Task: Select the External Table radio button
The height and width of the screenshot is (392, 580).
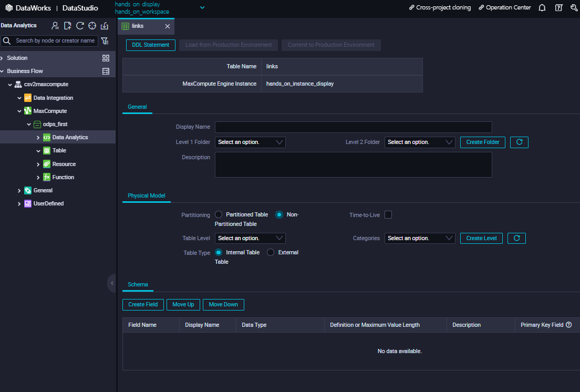Action: (x=271, y=252)
